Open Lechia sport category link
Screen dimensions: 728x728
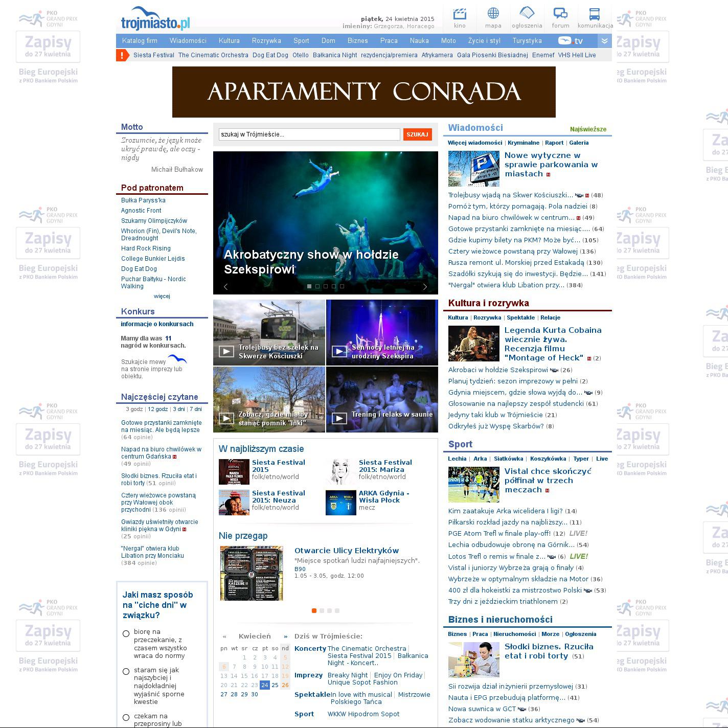457,459
